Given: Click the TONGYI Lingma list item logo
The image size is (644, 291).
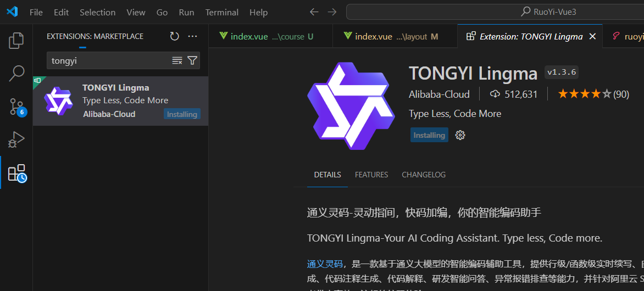Looking at the screenshot, I should click(x=58, y=100).
